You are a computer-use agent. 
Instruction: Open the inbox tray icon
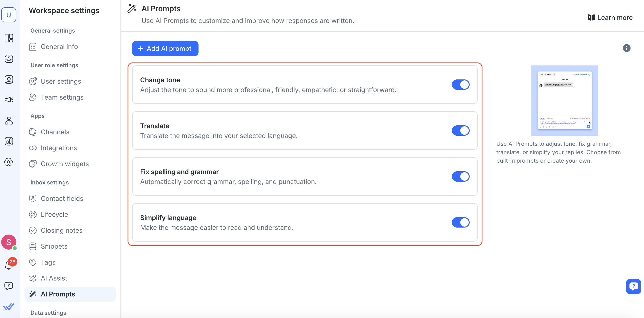point(9,59)
